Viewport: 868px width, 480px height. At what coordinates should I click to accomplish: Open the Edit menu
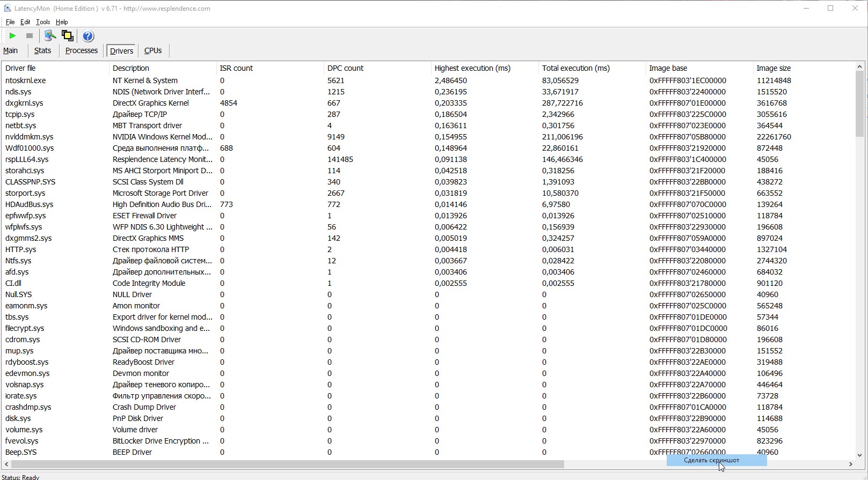(25, 22)
